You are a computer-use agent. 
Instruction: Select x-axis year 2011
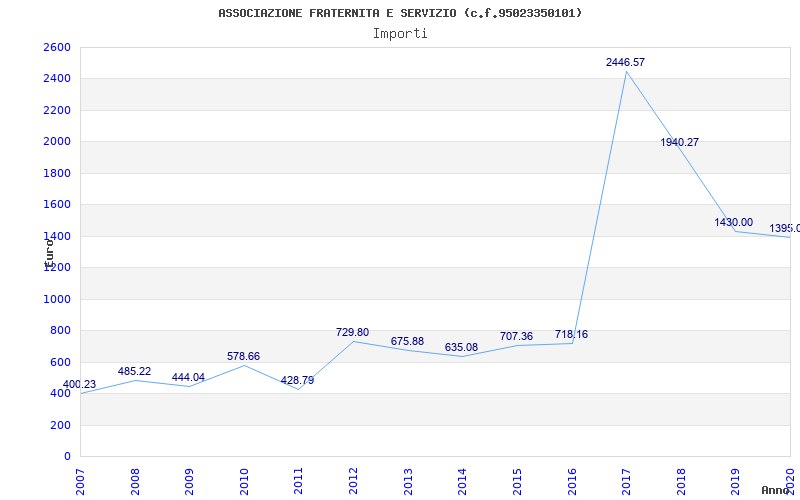coord(299,481)
